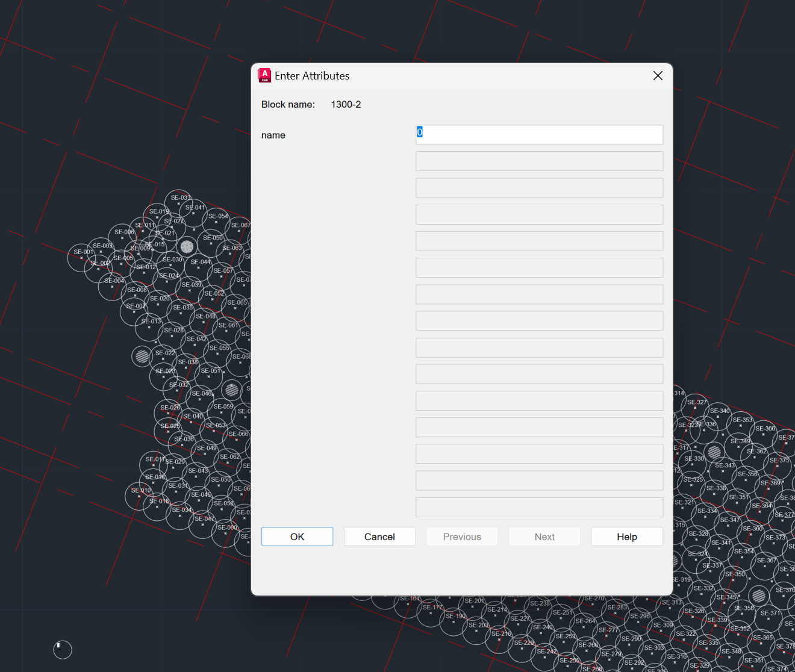
Task: Click the hatched circle near SE-358 bottom right
Action: 758,596
